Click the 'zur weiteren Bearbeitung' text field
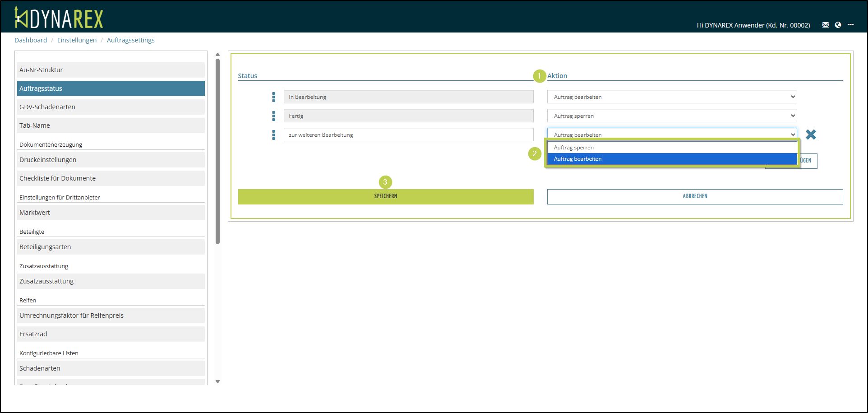The width and height of the screenshot is (868, 413). click(x=408, y=135)
